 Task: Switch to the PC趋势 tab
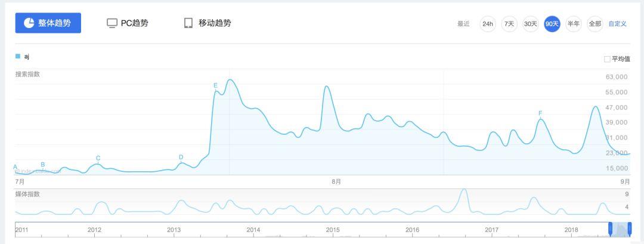134,23
